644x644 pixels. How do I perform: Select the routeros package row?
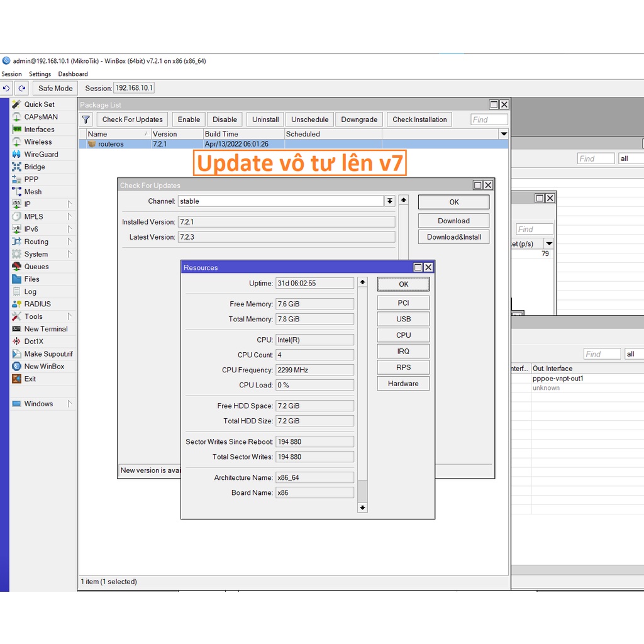[x=293, y=144]
